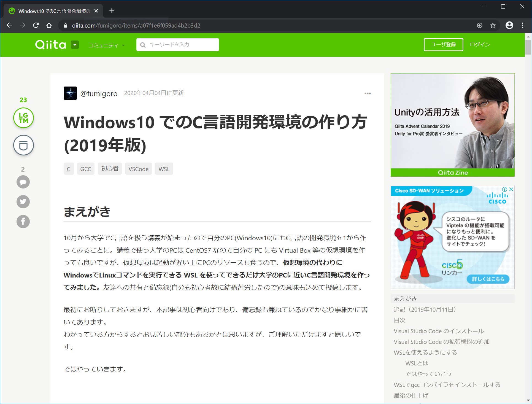Open the Chrome profile avatar icon
Image resolution: width=532 pixels, height=404 pixels.
point(509,25)
